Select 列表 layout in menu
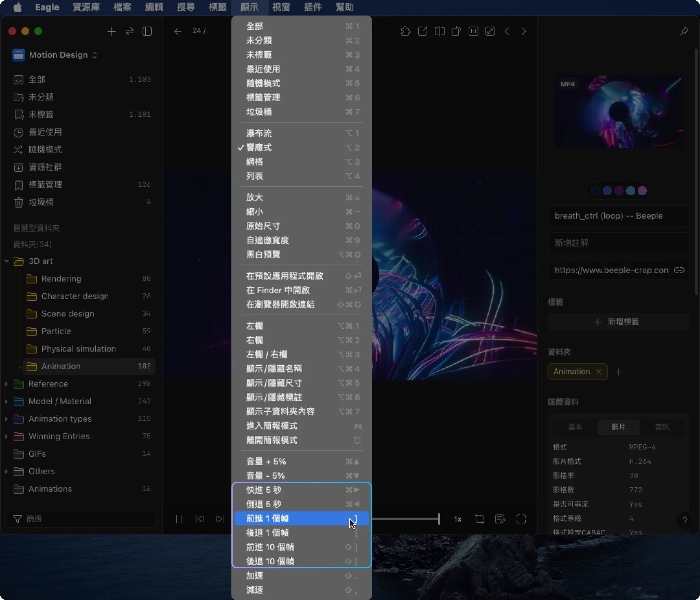Image resolution: width=700 pixels, height=600 pixels. pyautogui.click(x=301, y=176)
